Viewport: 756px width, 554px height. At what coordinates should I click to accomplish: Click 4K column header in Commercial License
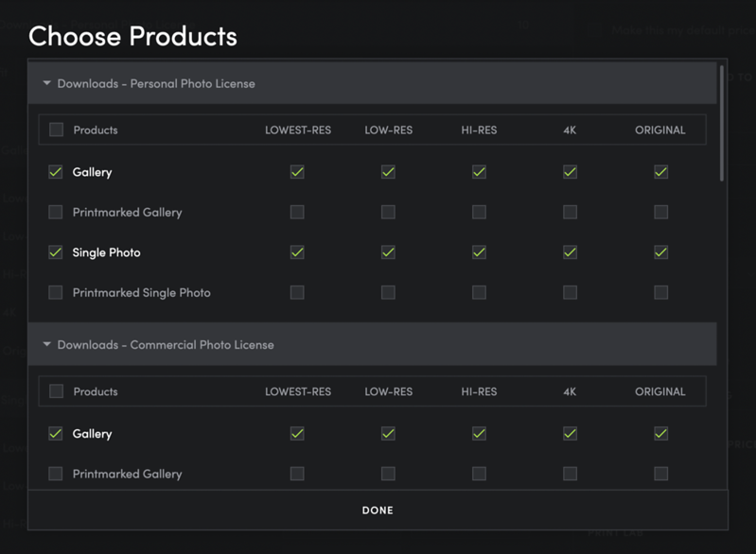(x=570, y=391)
